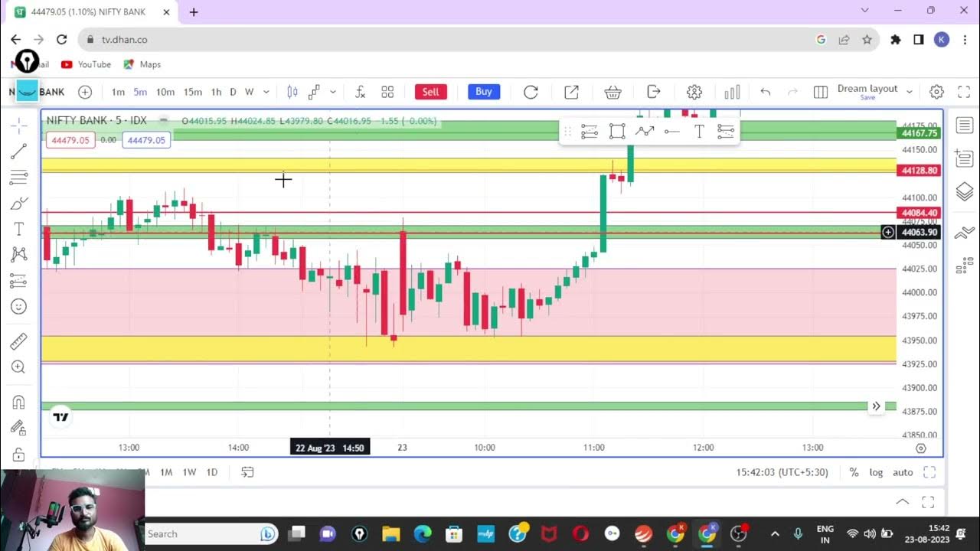The height and width of the screenshot is (551, 980).
Task: Select the 1m timeframe
Action: coord(118,92)
